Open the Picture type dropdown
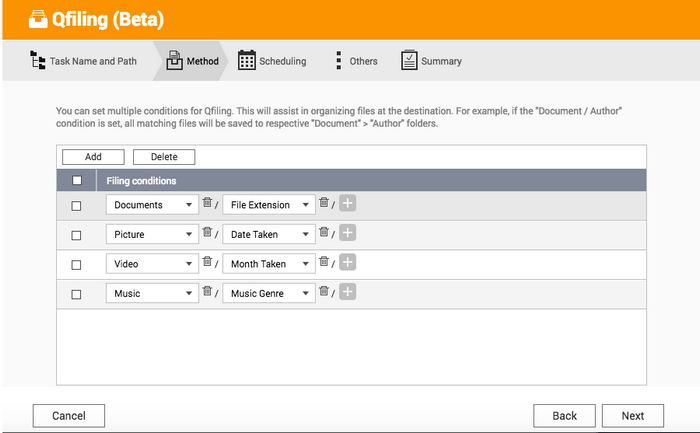700x433 pixels. [152, 234]
